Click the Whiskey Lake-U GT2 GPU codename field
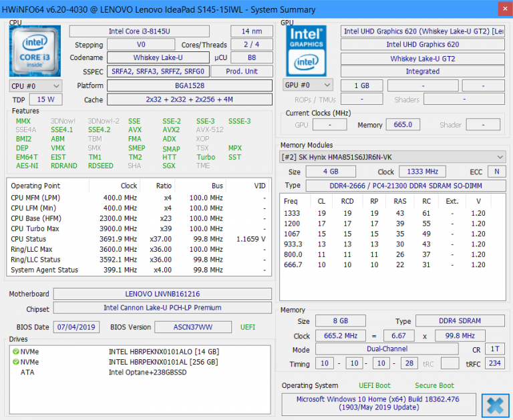 (x=422, y=58)
